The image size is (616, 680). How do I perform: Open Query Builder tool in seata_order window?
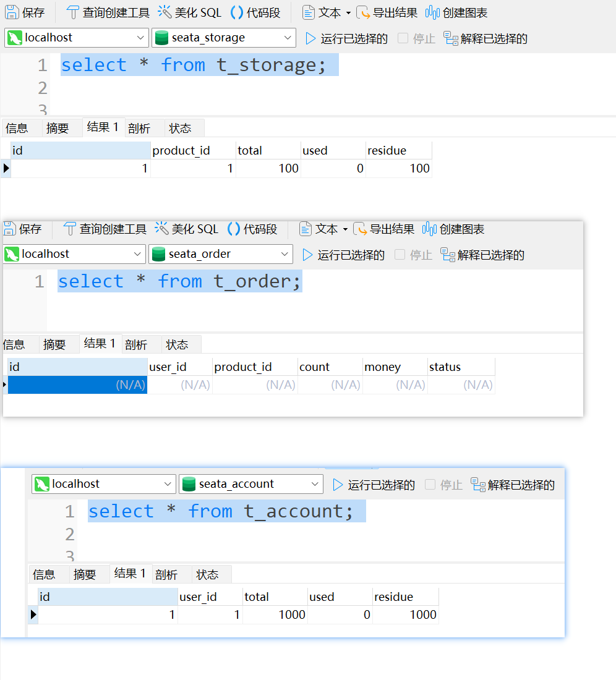[x=105, y=229]
